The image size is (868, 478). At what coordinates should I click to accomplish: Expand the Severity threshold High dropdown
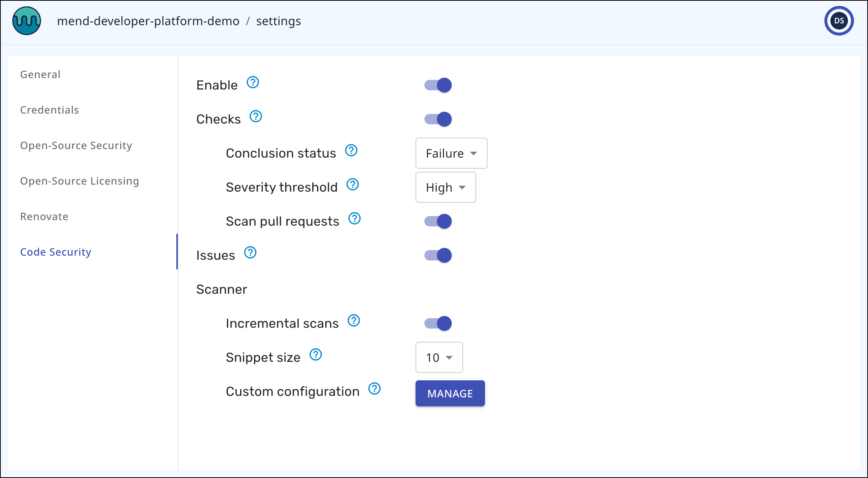click(x=445, y=187)
